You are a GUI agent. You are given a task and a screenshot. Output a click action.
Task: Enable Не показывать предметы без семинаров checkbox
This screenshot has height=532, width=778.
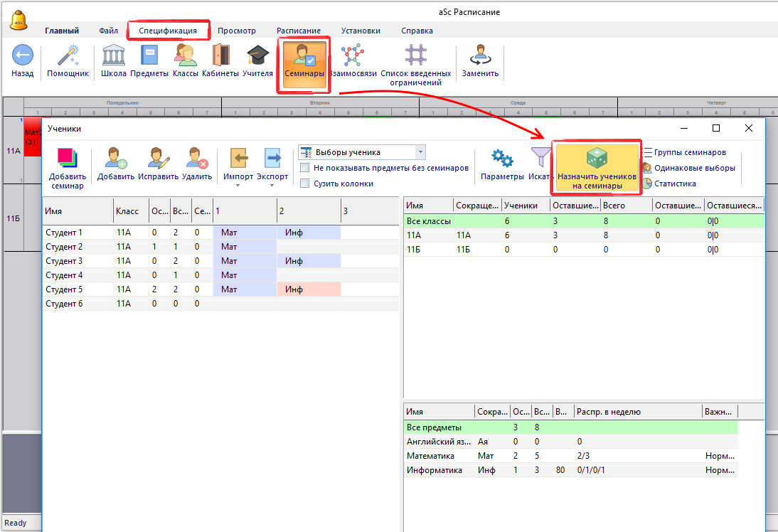(305, 169)
